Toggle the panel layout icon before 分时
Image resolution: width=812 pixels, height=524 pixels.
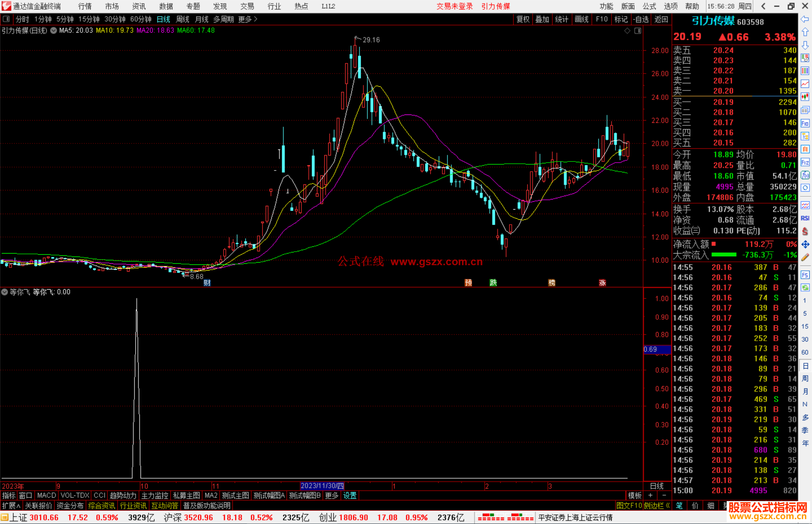(6, 19)
